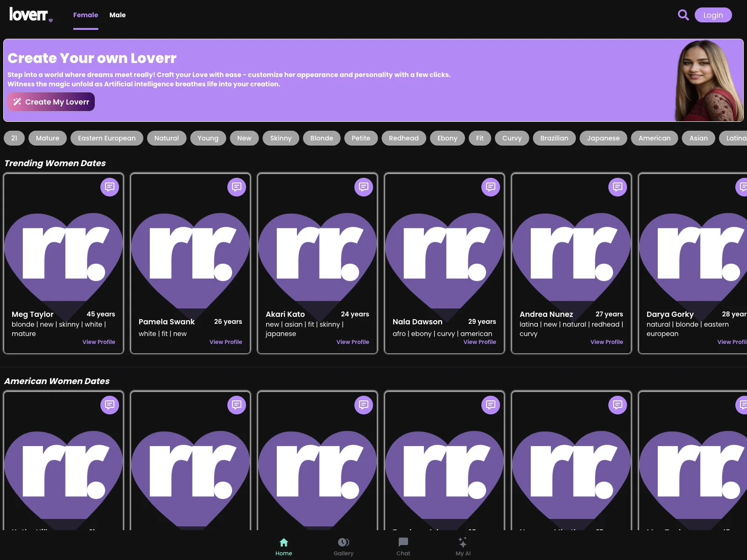Click the woman's photo in banner

[x=708, y=81]
